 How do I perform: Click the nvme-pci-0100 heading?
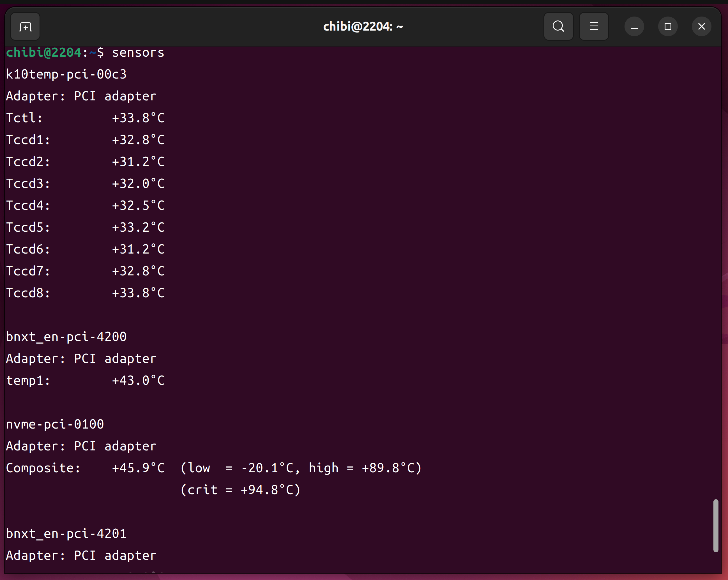55,424
